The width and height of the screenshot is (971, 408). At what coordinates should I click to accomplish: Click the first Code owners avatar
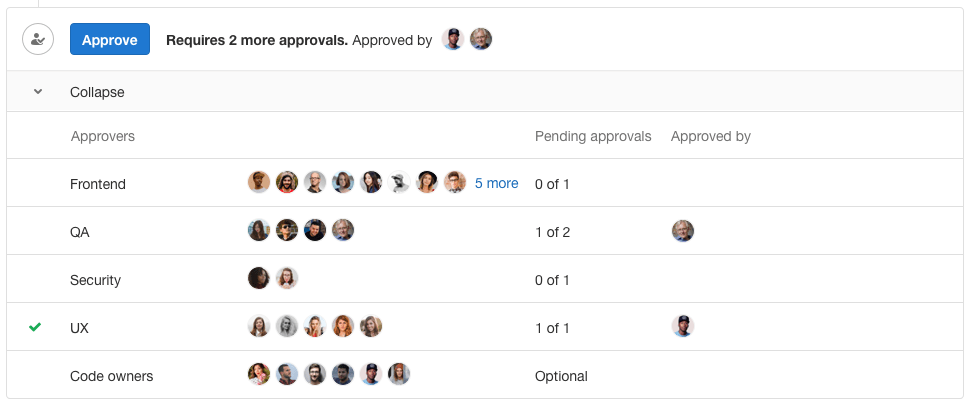click(259, 375)
